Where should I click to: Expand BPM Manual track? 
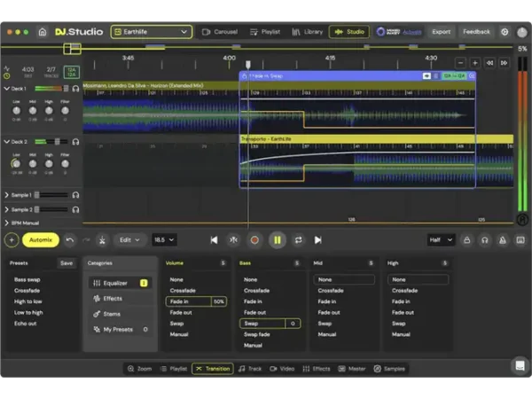[x=6, y=223]
